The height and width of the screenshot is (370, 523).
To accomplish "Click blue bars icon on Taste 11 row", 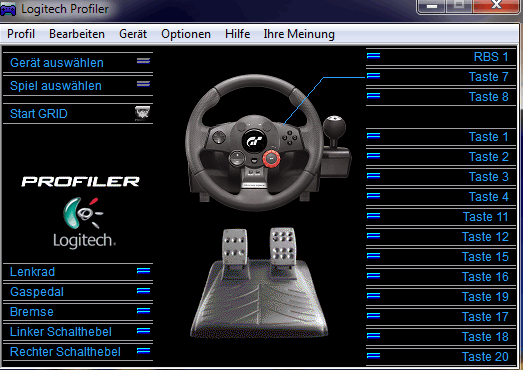I will tap(374, 216).
